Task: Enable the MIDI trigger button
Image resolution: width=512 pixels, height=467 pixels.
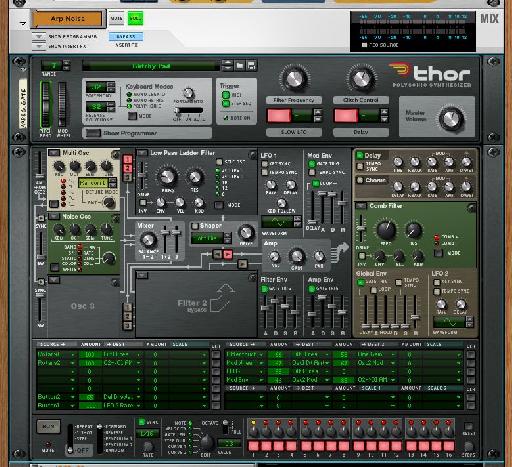Action: coord(226,95)
